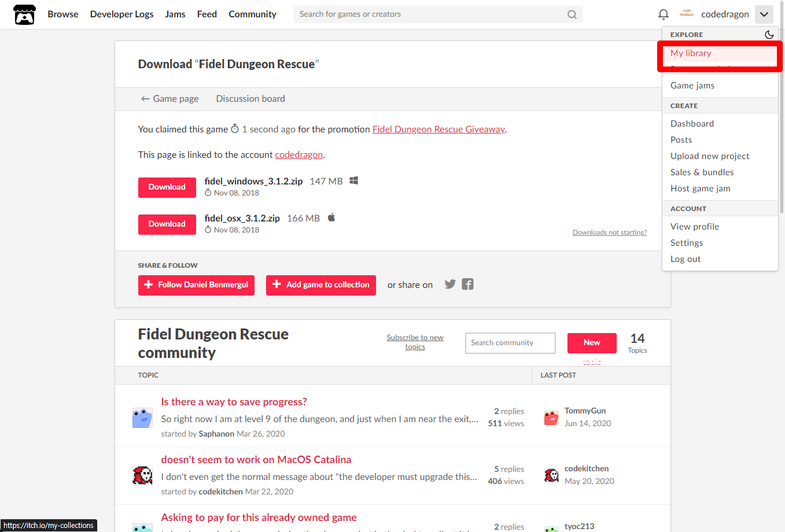Open Browse in top navigation

pos(63,14)
